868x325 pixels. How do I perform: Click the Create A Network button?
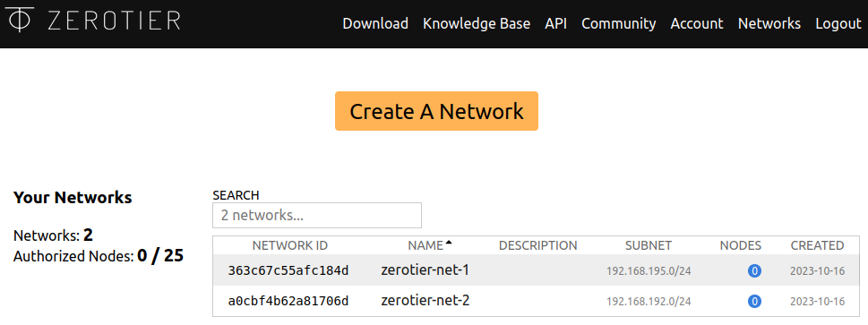pos(436,111)
